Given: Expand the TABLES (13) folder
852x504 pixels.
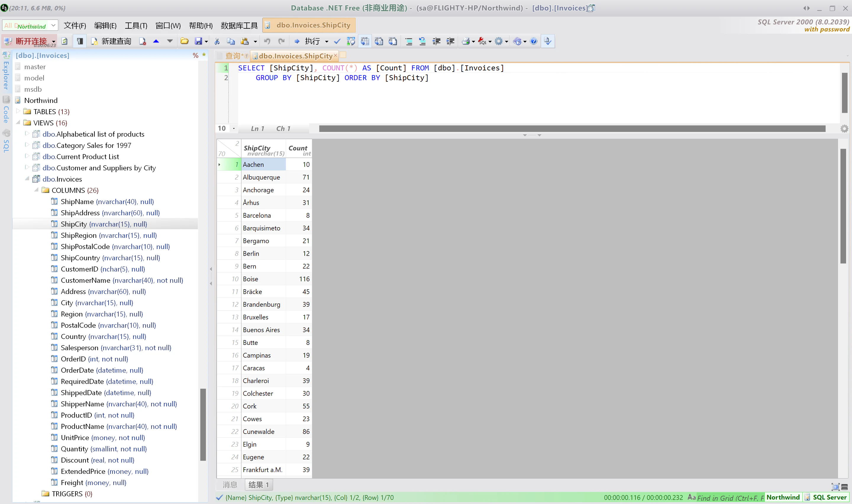Looking at the screenshot, I should (x=18, y=112).
